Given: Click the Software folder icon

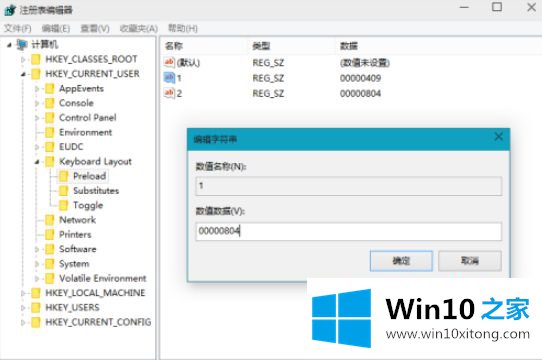Looking at the screenshot, I should click(50, 249).
